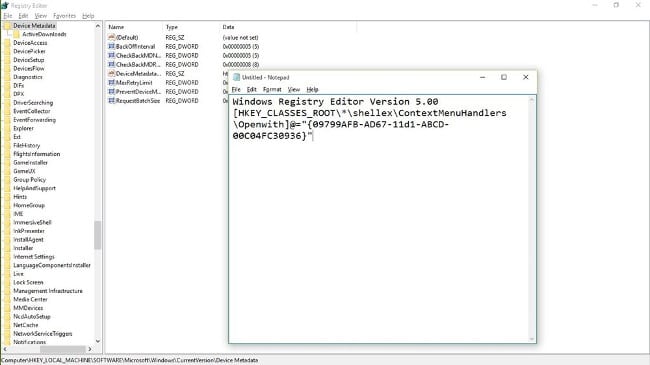
Task: Click the DriverSearching folder icon
Action: point(7,102)
